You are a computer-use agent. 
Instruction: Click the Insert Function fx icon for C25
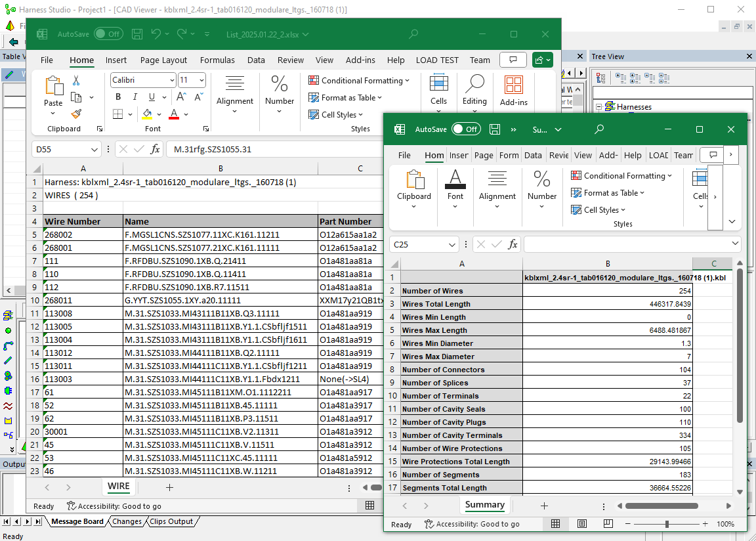[x=513, y=244]
